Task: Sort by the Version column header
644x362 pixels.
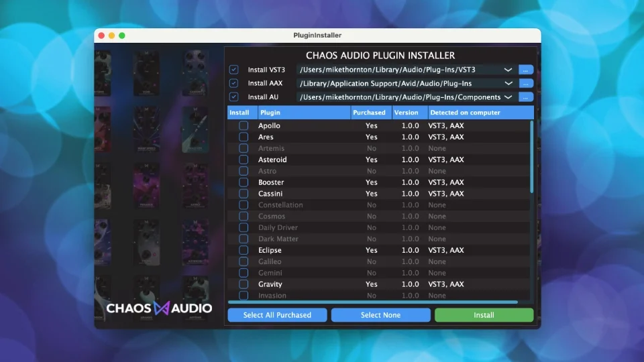Action: click(x=411, y=113)
